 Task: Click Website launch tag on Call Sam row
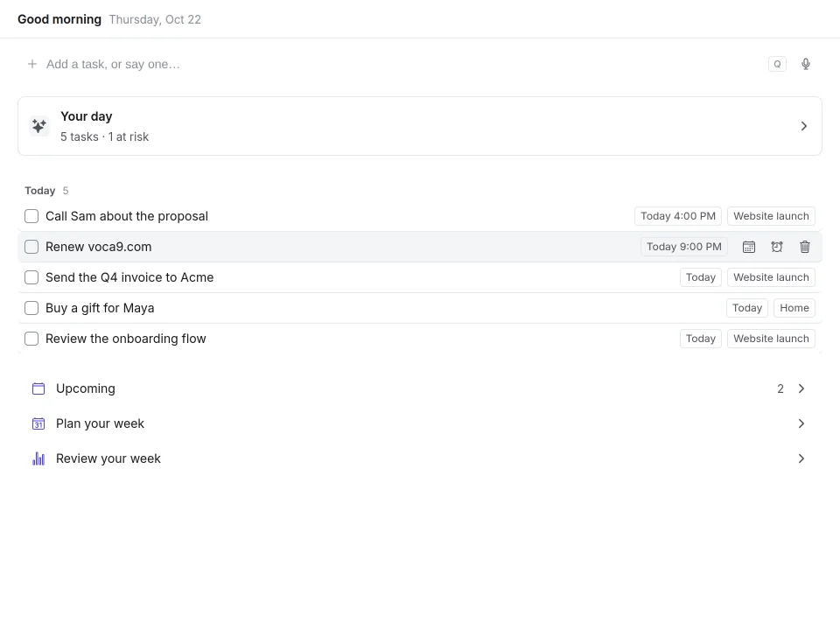pyautogui.click(x=771, y=216)
